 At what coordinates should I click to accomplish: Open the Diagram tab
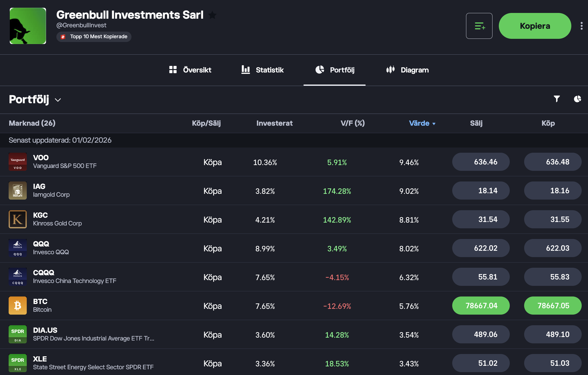pos(407,70)
